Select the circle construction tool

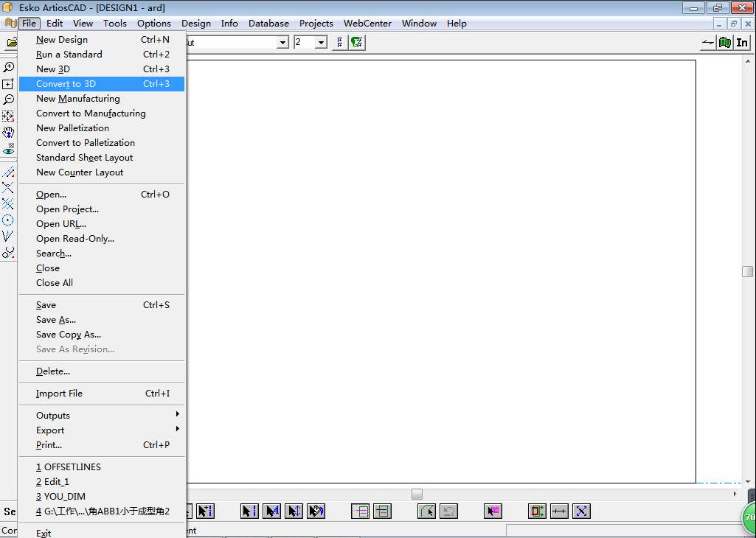[x=8, y=220]
